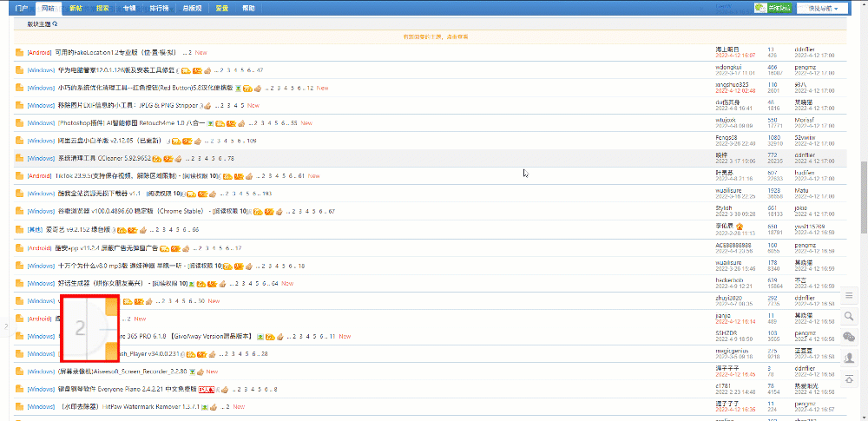This screenshot has height=421, width=868.
Task: Click the folder icon of the TikTok thread
Action: pyautogui.click(x=19, y=176)
